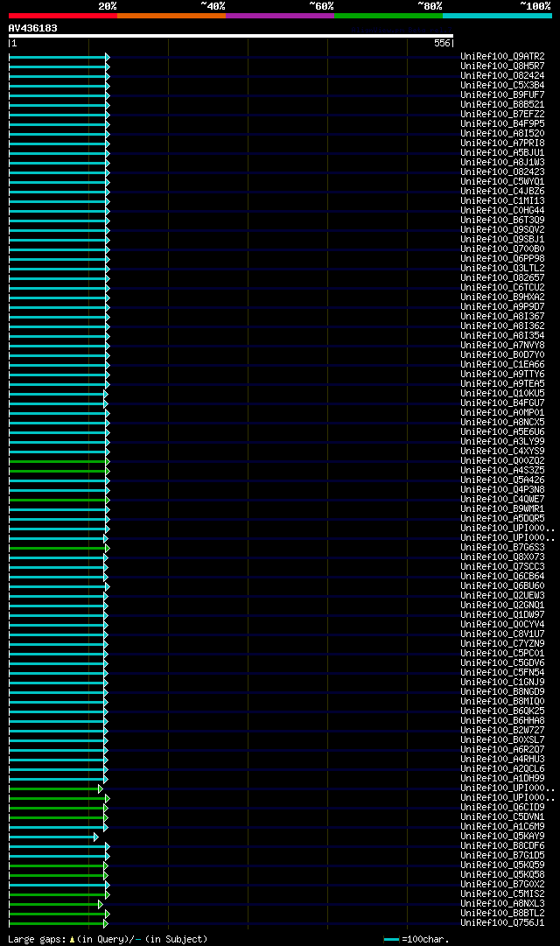Select label UniRef100_A5BJU1
Image resolution: width=560 pixels, height=946 pixels.
tap(502, 153)
